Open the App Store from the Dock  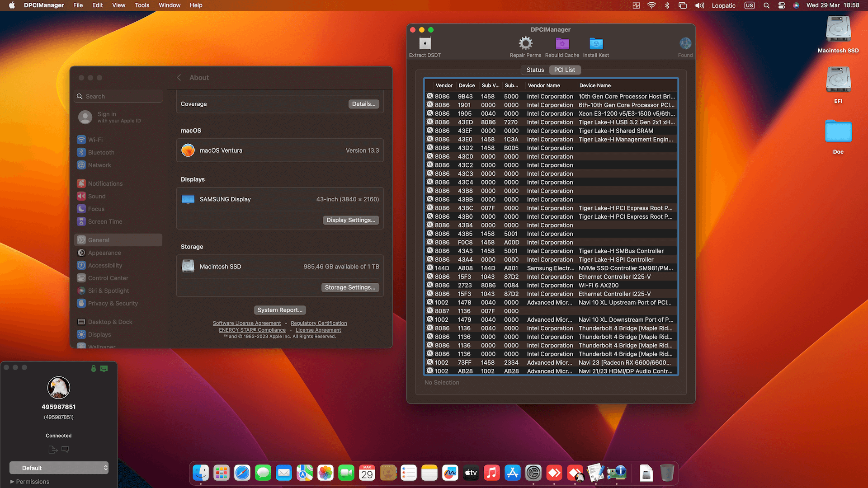coord(512,473)
